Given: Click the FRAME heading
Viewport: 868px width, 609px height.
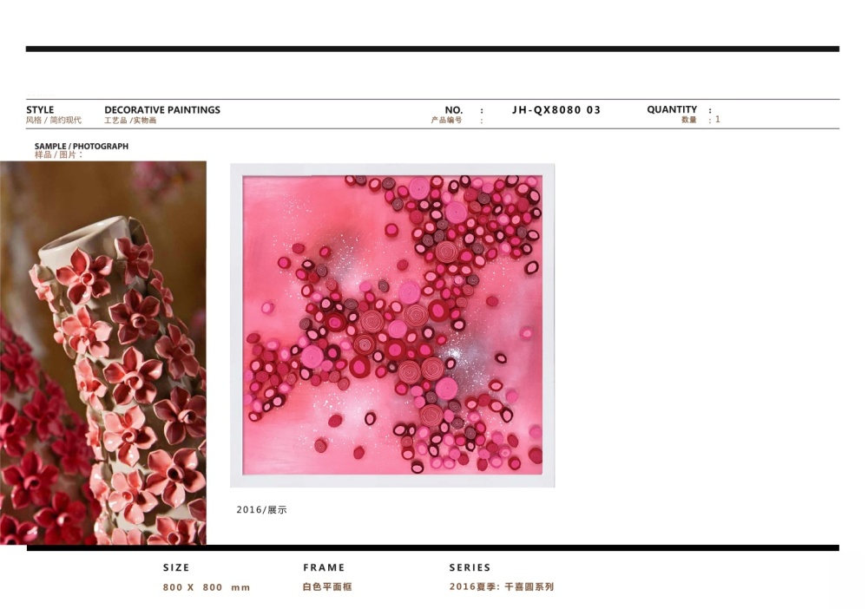Looking at the screenshot, I should tap(324, 567).
